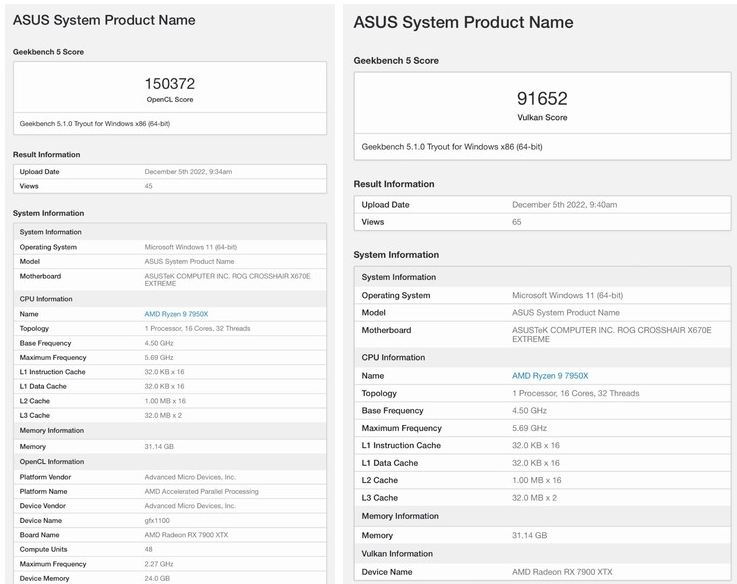Open the AMD Ryzen 9 7950X link in Vulkan result
Screen dimensions: 737x584
550,376
